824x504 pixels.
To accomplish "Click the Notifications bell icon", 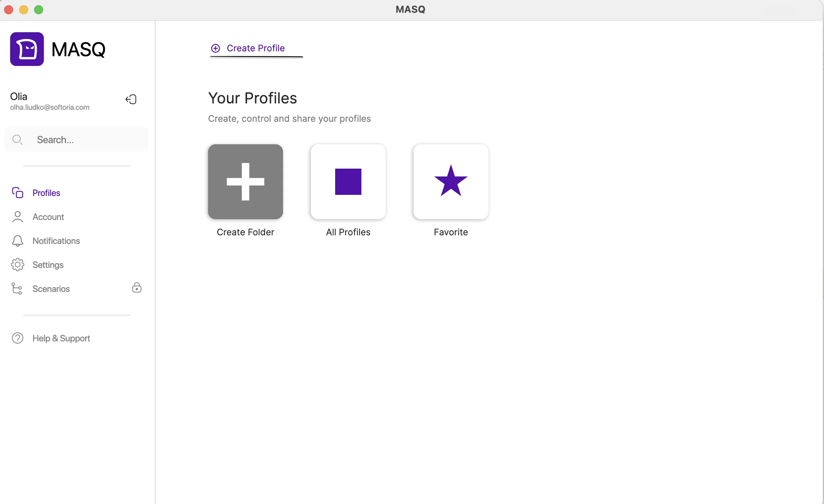I will 17,241.
